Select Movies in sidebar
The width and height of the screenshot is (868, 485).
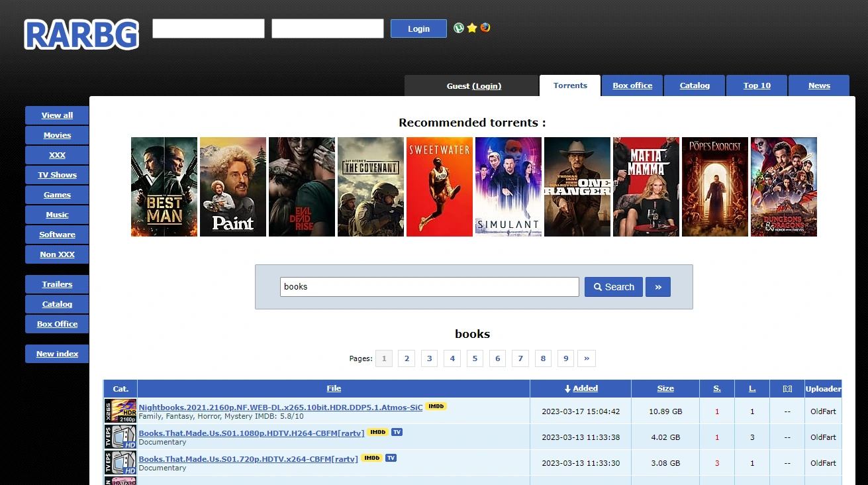coord(57,135)
